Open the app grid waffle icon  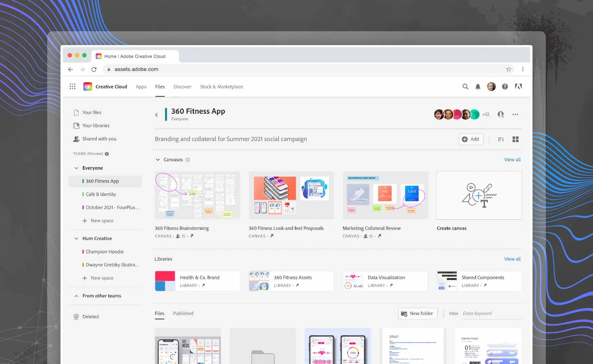pyautogui.click(x=72, y=86)
